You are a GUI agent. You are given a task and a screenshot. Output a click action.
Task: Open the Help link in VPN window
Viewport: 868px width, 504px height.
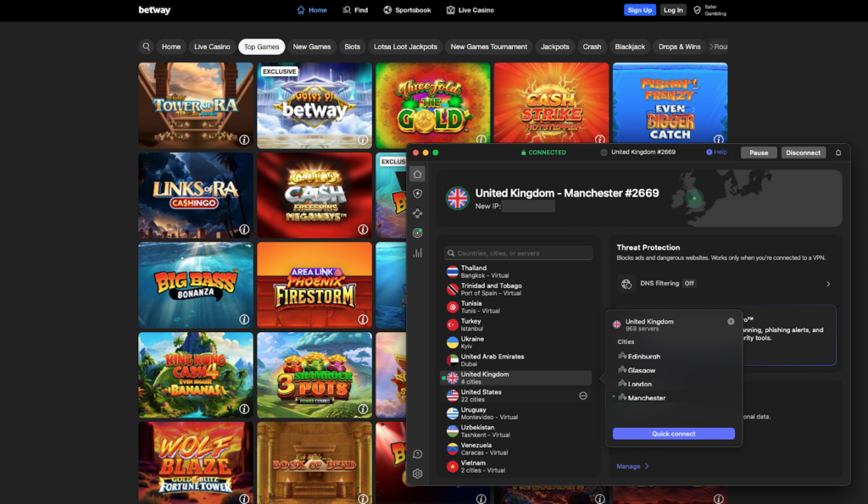coord(716,152)
